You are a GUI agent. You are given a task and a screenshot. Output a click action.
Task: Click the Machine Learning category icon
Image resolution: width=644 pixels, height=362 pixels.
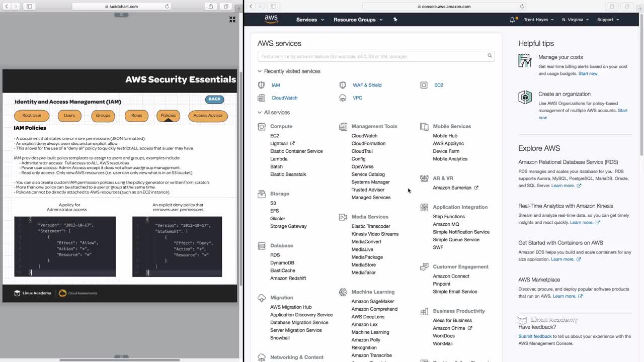point(343,292)
